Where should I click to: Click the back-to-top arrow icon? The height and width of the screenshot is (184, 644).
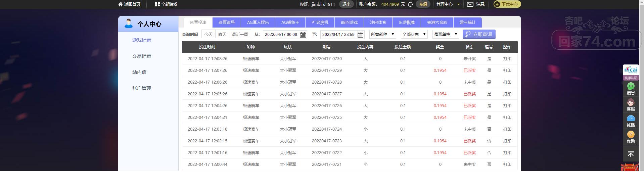[x=631, y=154]
